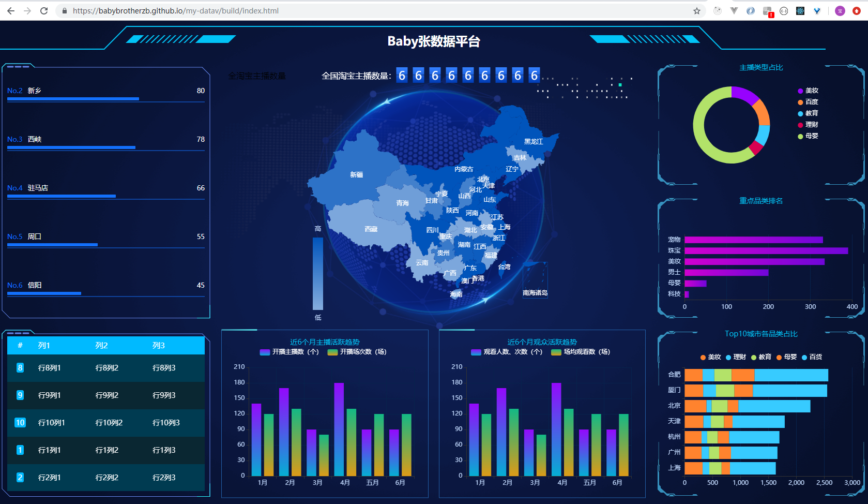
Task: Click the 近6个月主播活跃趋势 chart title
Action: pos(325,342)
